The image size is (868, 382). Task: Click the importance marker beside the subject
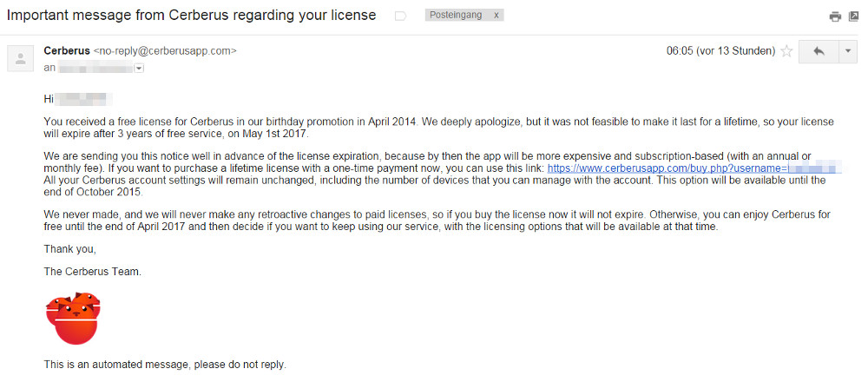coord(400,16)
